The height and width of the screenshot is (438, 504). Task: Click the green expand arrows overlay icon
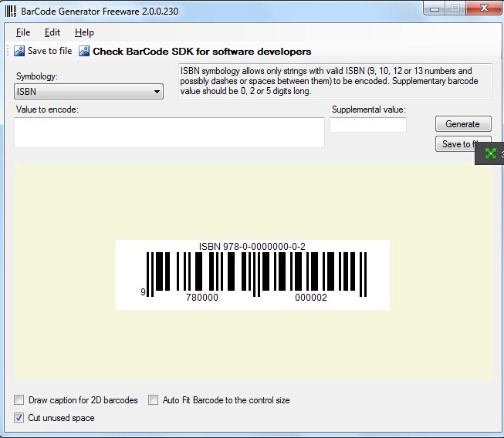[x=491, y=153]
